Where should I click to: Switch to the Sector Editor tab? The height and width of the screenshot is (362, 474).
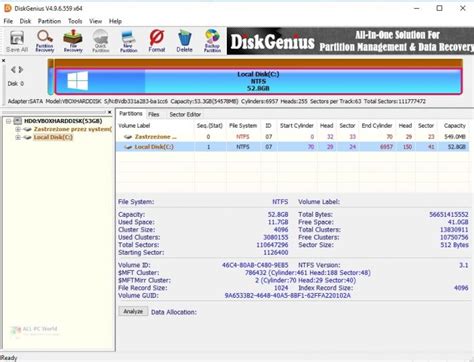point(185,114)
